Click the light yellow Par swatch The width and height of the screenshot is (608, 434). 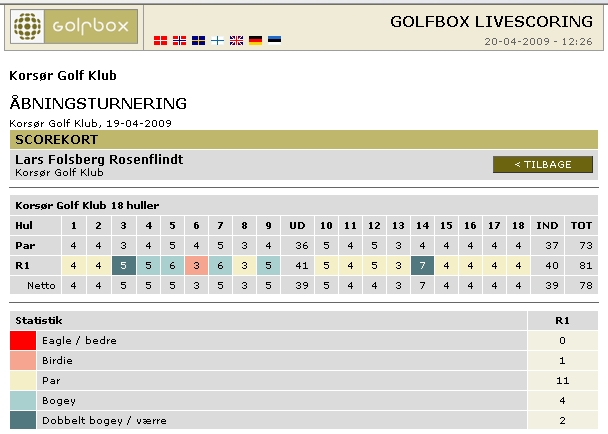pyautogui.click(x=23, y=381)
